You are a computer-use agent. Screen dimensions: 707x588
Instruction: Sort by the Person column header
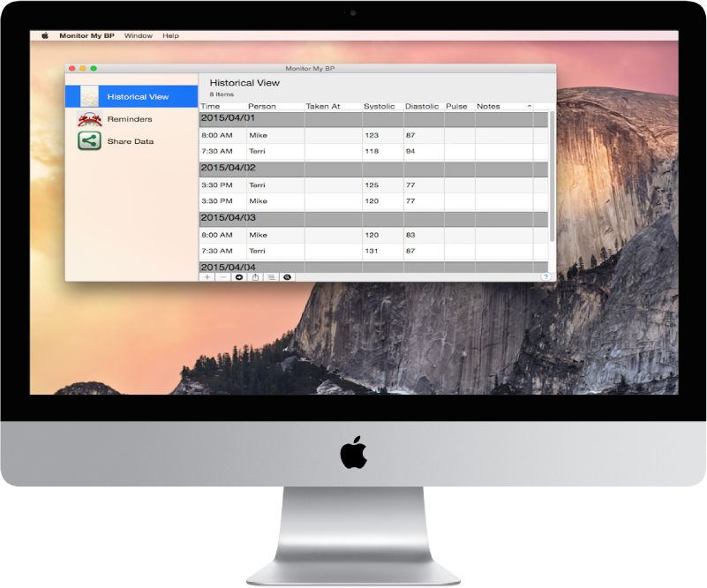[x=275, y=107]
